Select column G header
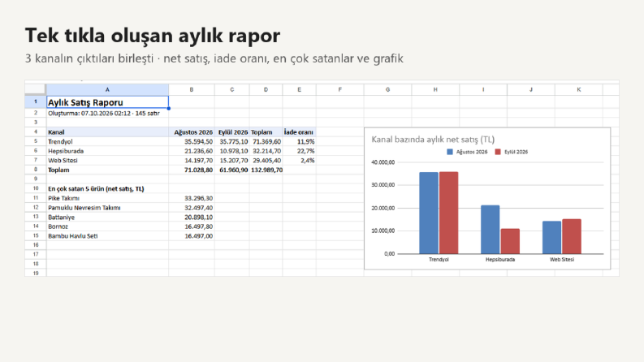Screen dimensions: 644x362 (387, 89)
